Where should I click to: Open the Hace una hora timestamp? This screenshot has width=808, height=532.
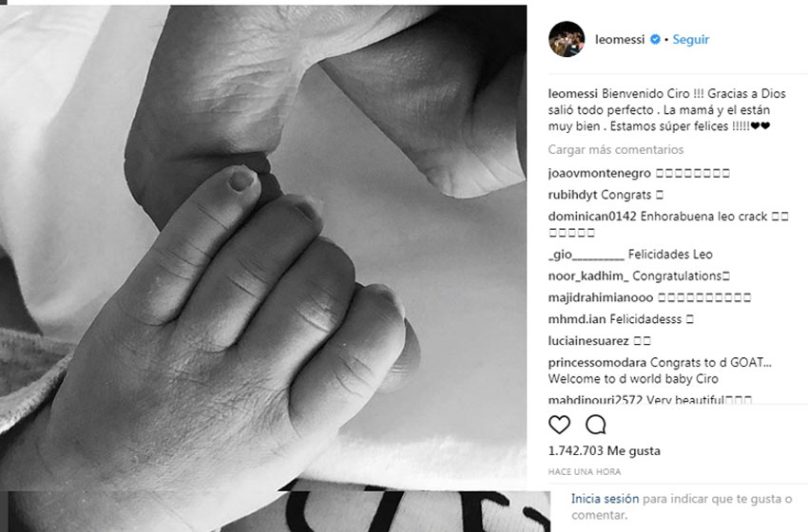(585, 472)
